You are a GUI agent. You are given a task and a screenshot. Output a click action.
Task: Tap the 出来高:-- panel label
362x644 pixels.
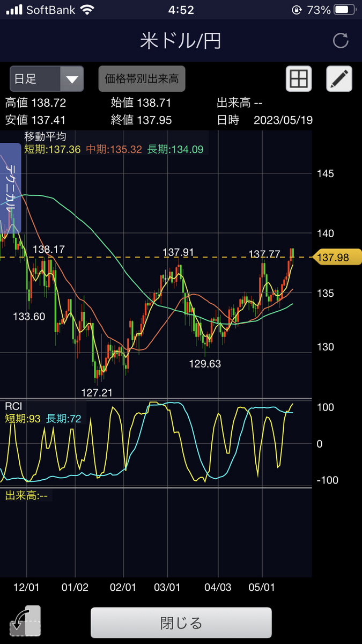26,495
